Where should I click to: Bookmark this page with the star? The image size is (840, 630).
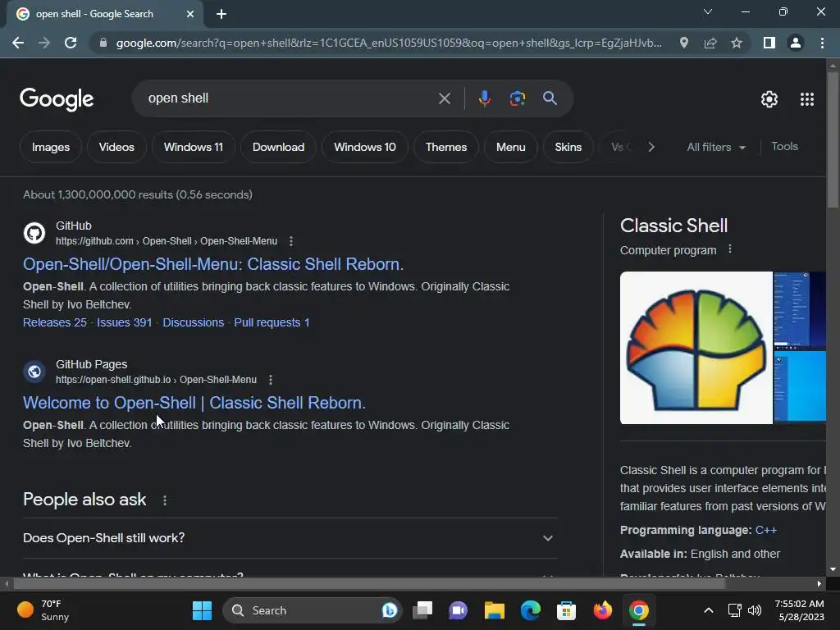pyautogui.click(x=737, y=43)
